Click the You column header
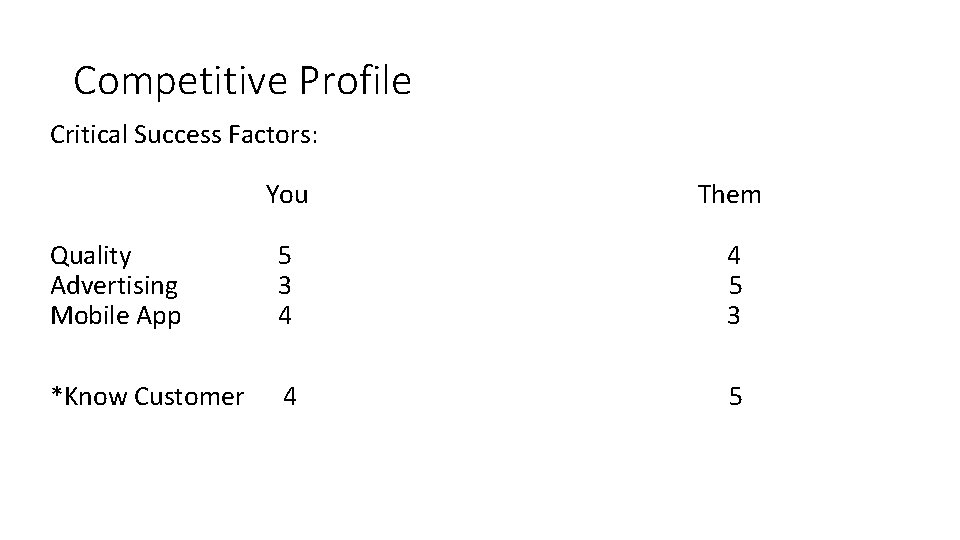 click(287, 195)
